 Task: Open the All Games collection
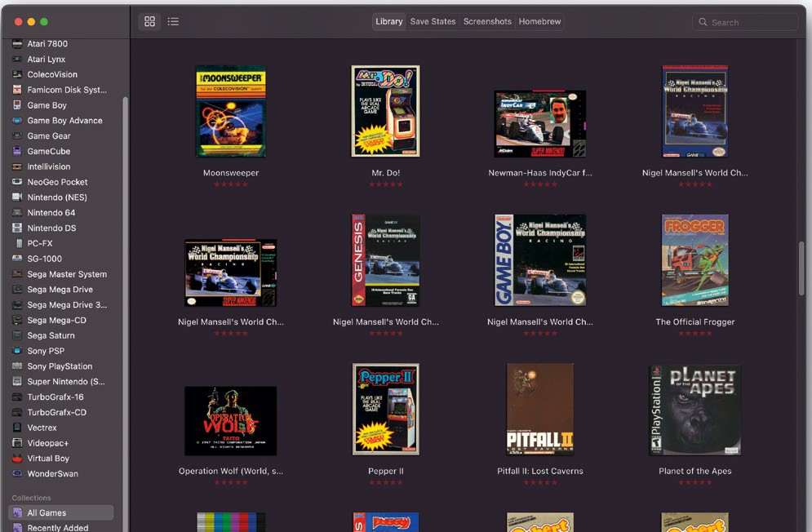tap(61, 513)
